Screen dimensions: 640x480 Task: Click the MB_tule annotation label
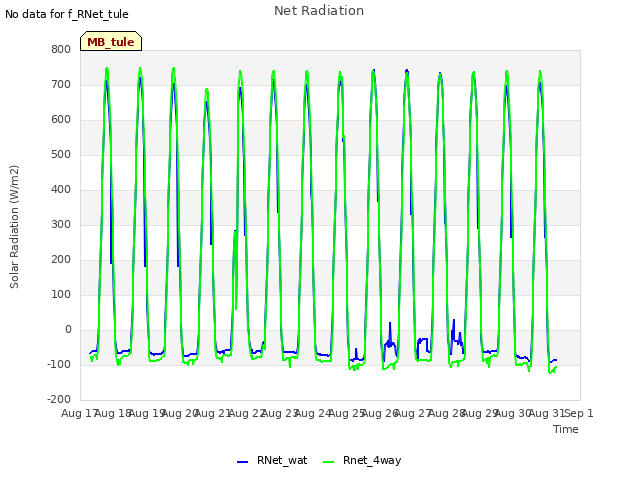111,42
